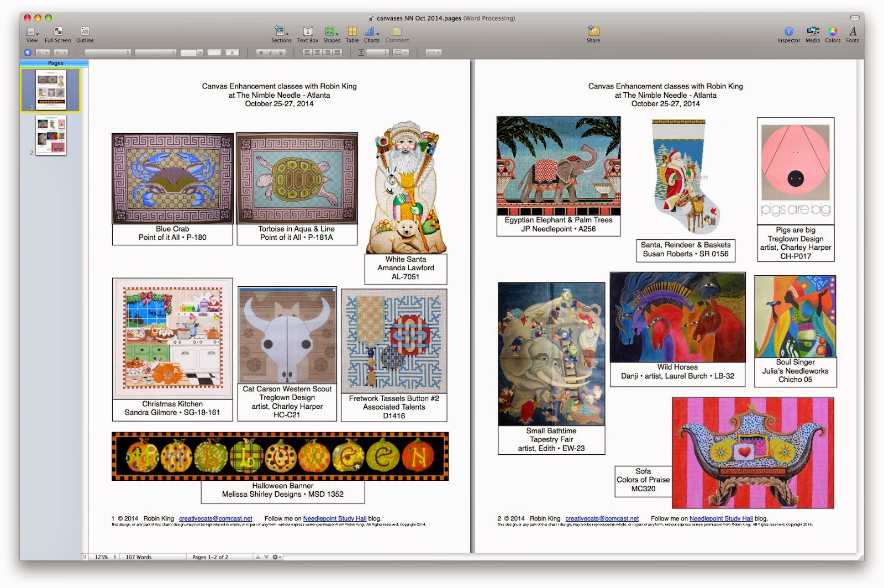Screen dimensions: 884x588
Task: Switch to Full Screen mode
Action: (x=57, y=33)
